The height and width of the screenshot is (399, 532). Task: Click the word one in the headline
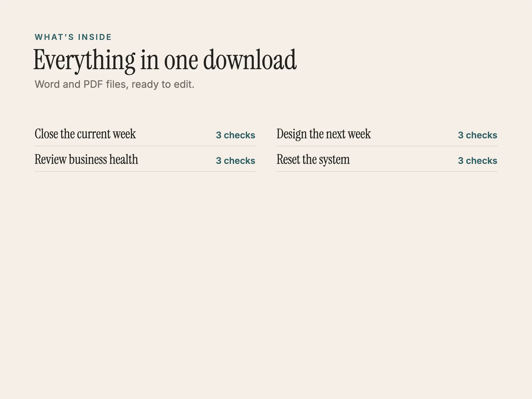point(181,62)
